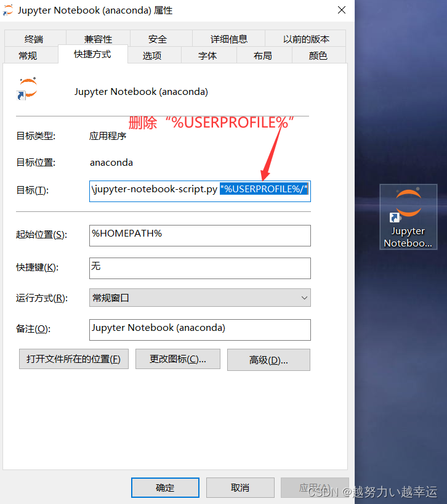Switch to the 兼容性 tab
Screen dimensions: 447x504
point(98,39)
